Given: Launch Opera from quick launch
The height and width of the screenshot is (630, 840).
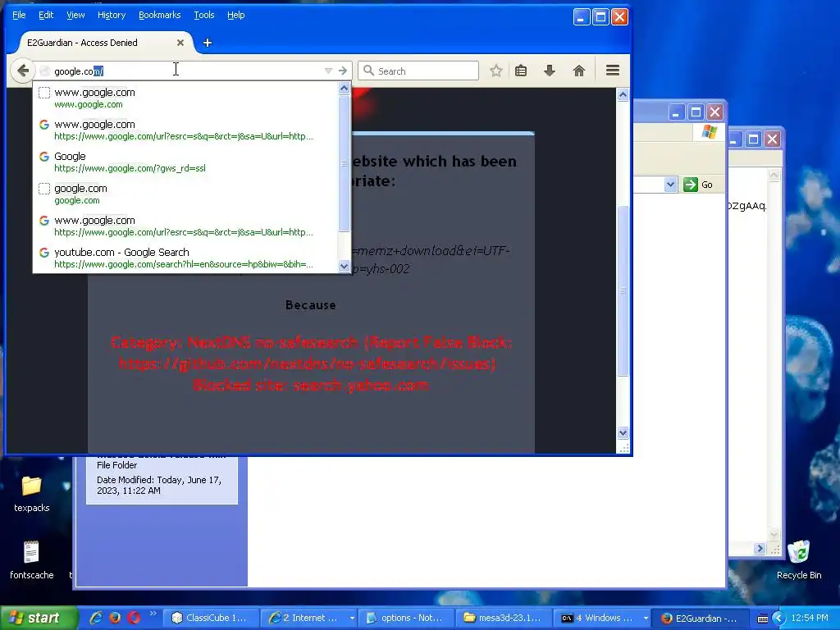Looking at the screenshot, I should click(x=134, y=618).
